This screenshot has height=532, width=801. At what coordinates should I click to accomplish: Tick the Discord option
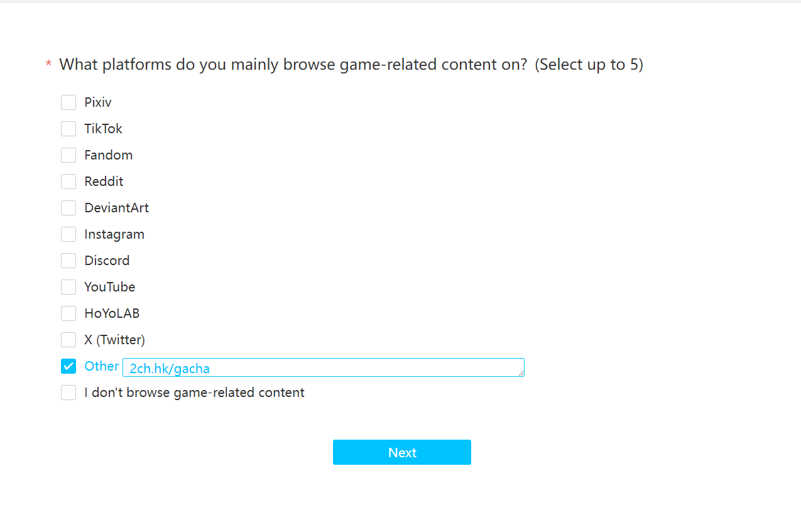(68, 261)
